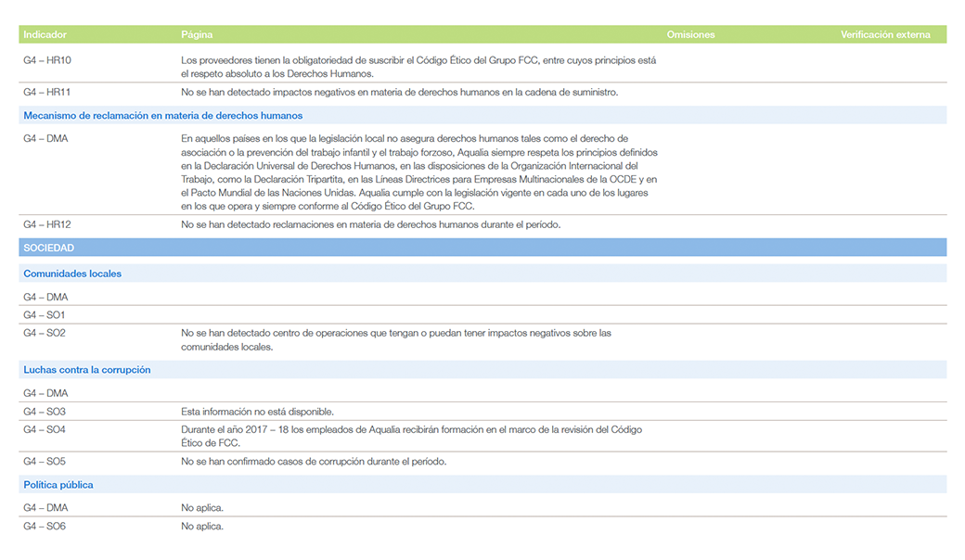Click the 'No aplica.' text in G4 – SO6 row
The image size is (965, 560).
click(x=202, y=527)
